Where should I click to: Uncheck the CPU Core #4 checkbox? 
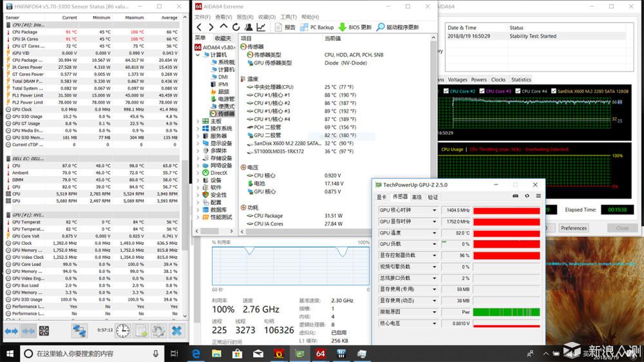pyautogui.click(x=518, y=91)
